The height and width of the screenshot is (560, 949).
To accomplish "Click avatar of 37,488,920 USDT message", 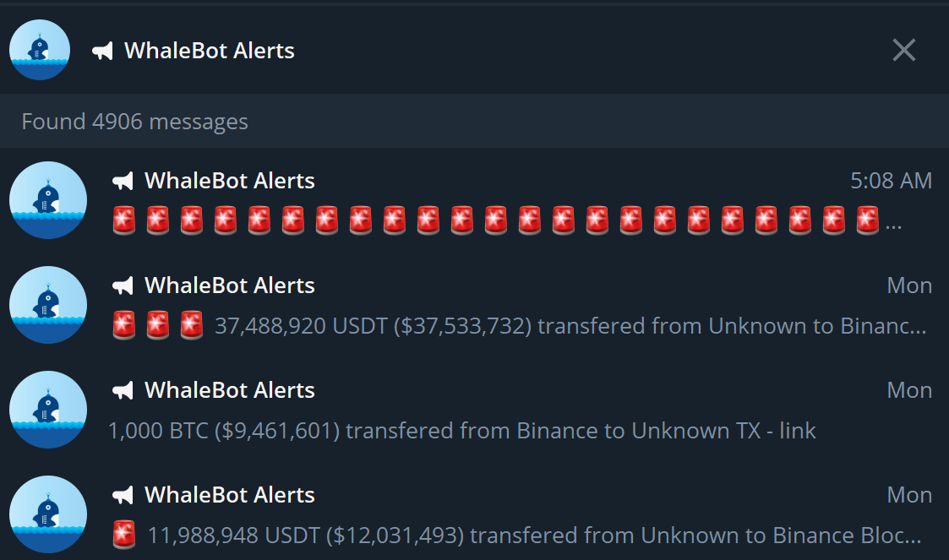I will click(48, 305).
